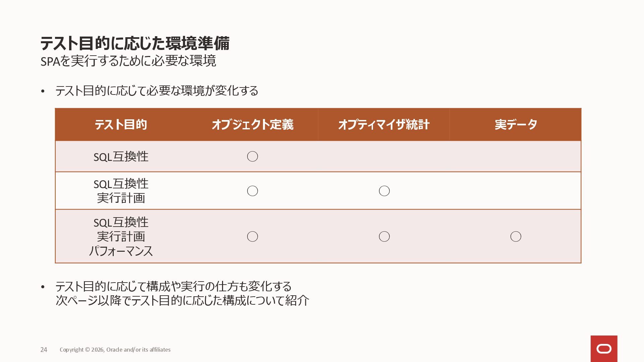
Task: Click the パフォーマンス row label text
Action: coord(121,251)
